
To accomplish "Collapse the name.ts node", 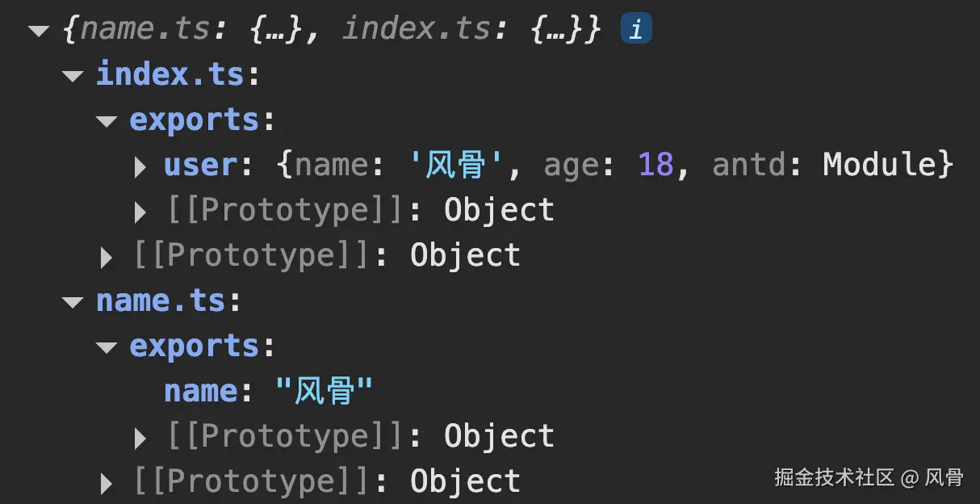I will [x=73, y=302].
